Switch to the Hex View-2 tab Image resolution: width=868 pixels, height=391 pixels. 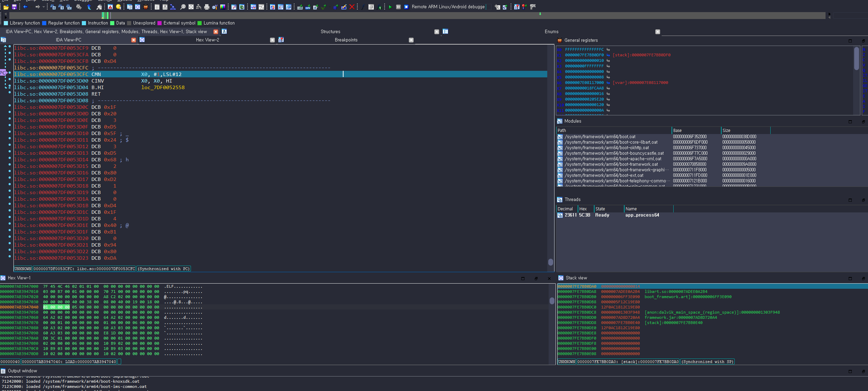click(208, 40)
